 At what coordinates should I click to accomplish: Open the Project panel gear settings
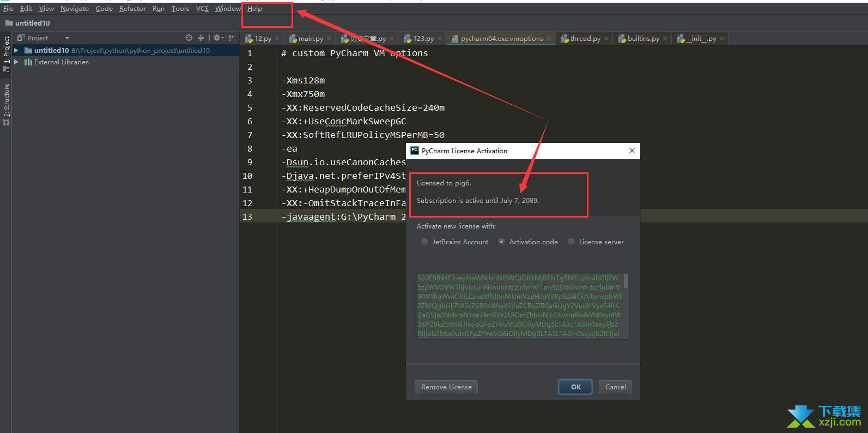tap(218, 38)
